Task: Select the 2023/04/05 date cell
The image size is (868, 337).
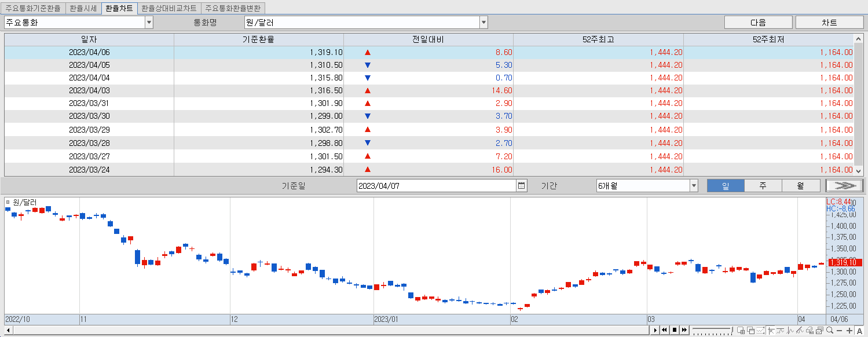Action: (x=89, y=65)
